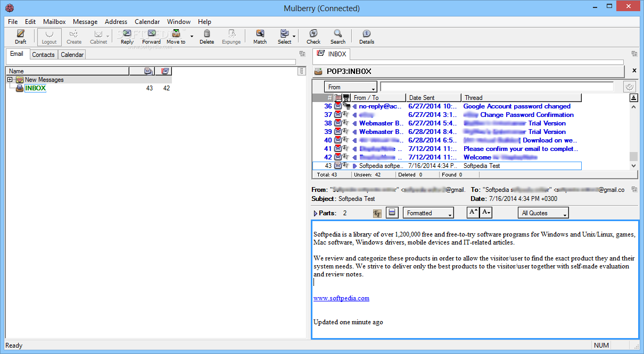Click the attachment column header icon
The height and width of the screenshot is (354, 644).
click(346, 98)
